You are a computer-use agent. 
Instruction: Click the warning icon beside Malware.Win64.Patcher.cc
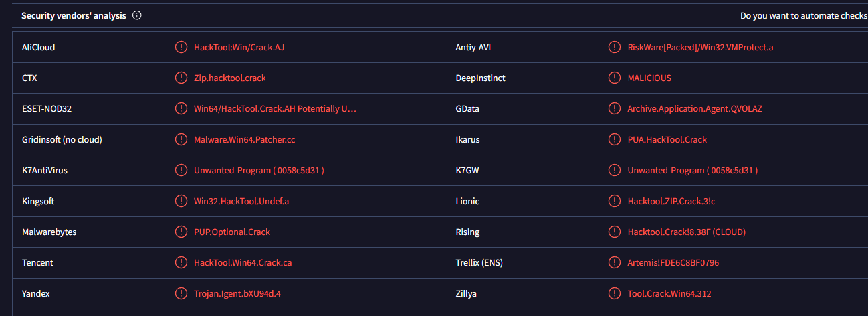181,139
